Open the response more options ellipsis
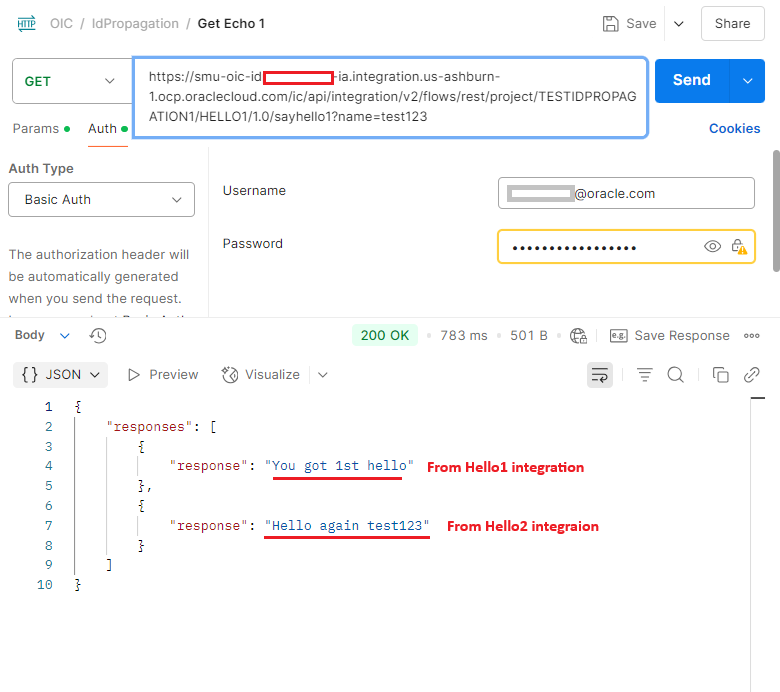The image size is (780, 692). point(752,336)
